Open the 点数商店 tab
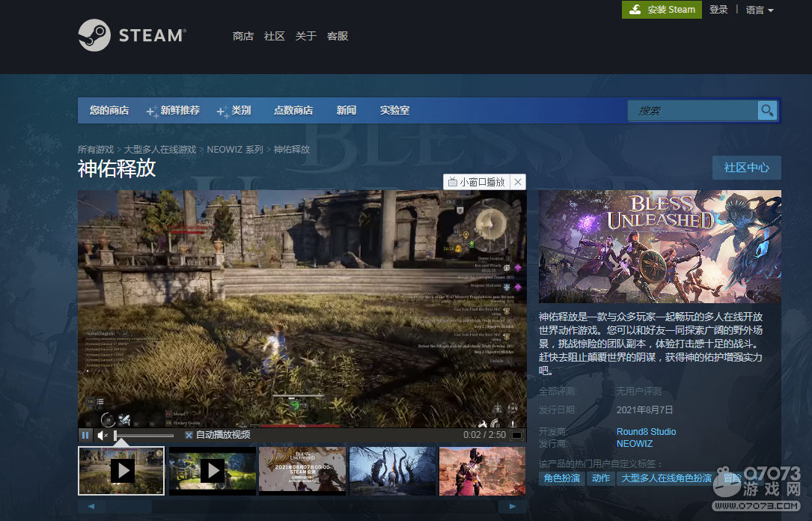This screenshot has width=812, height=521. (293, 110)
